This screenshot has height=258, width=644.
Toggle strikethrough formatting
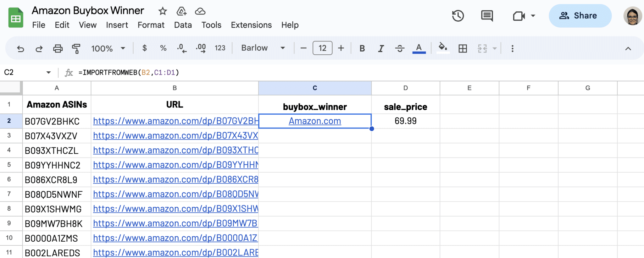click(x=400, y=48)
